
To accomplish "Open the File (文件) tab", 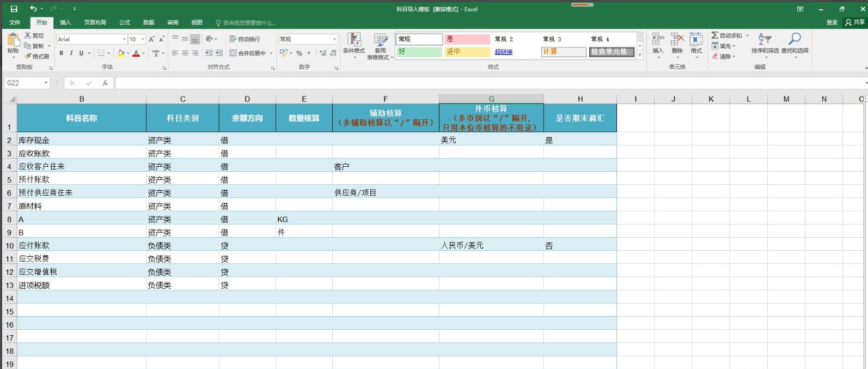I will coord(15,22).
